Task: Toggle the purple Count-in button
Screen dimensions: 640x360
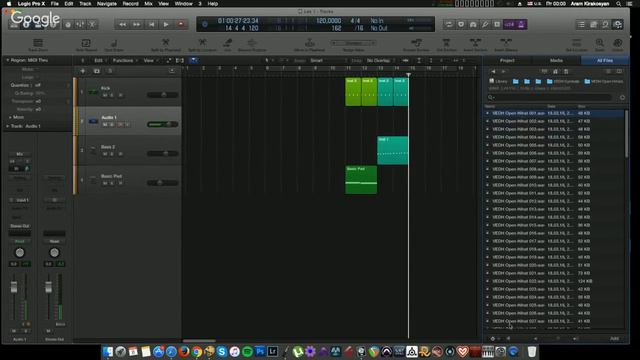Action: (x=509, y=24)
